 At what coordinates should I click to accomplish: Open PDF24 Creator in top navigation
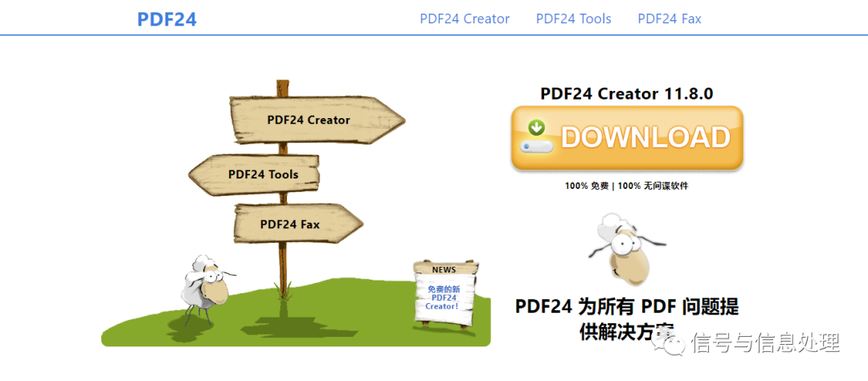click(465, 18)
